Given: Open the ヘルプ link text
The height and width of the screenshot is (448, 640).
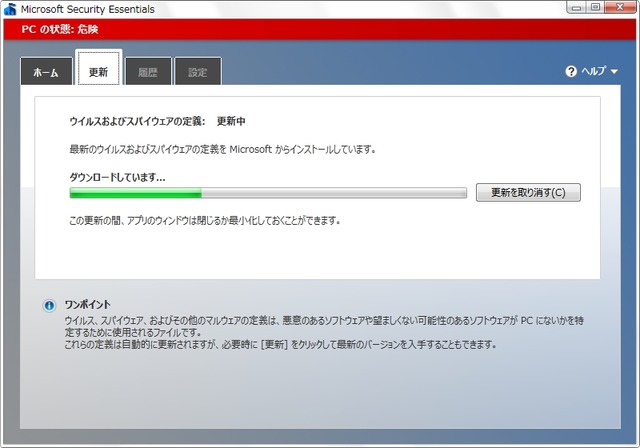Looking at the screenshot, I should point(593,71).
